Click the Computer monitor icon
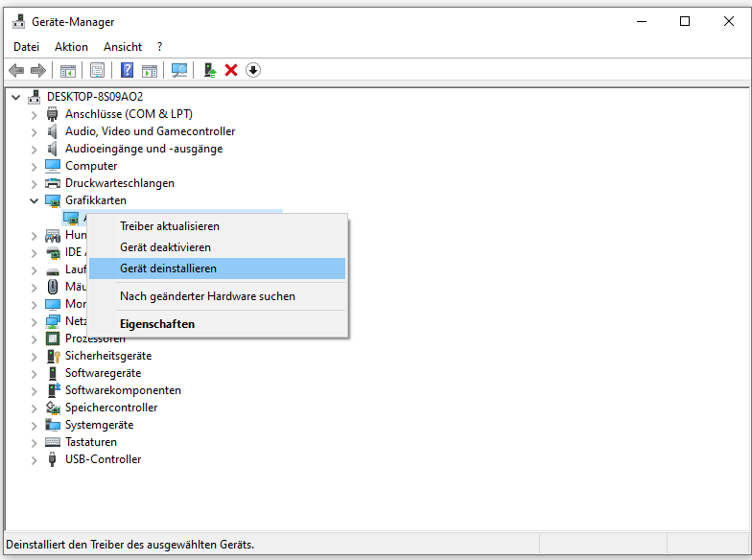 52,166
